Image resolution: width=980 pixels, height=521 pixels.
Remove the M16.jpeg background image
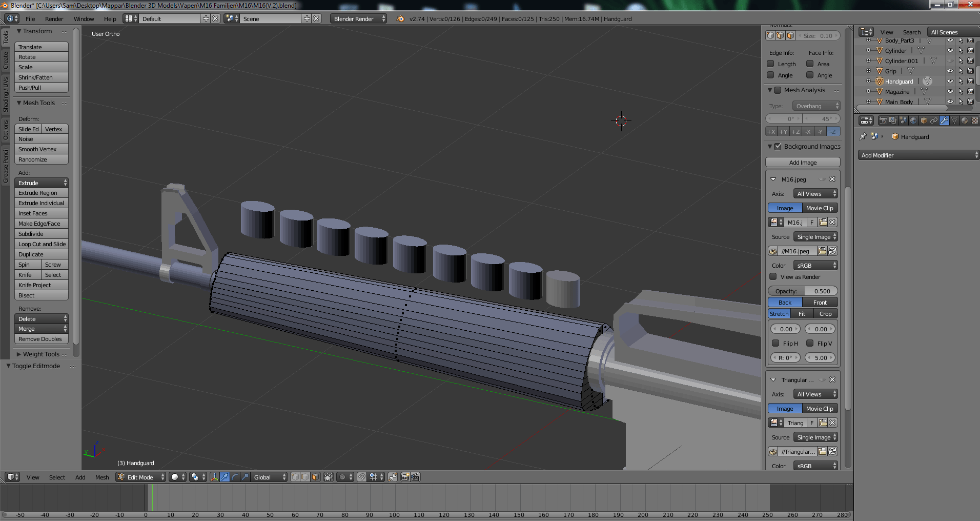pyautogui.click(x=832, y=179)
